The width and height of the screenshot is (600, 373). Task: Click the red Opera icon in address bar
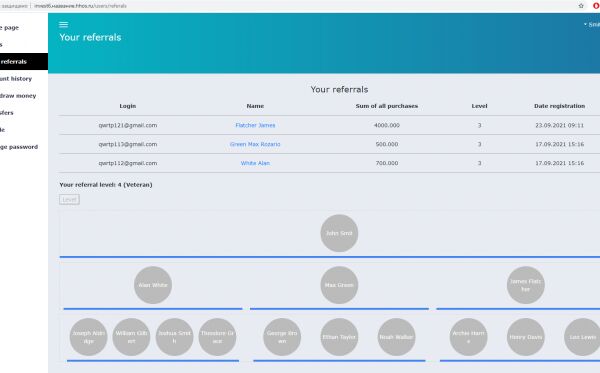click(x=596, y=6)
